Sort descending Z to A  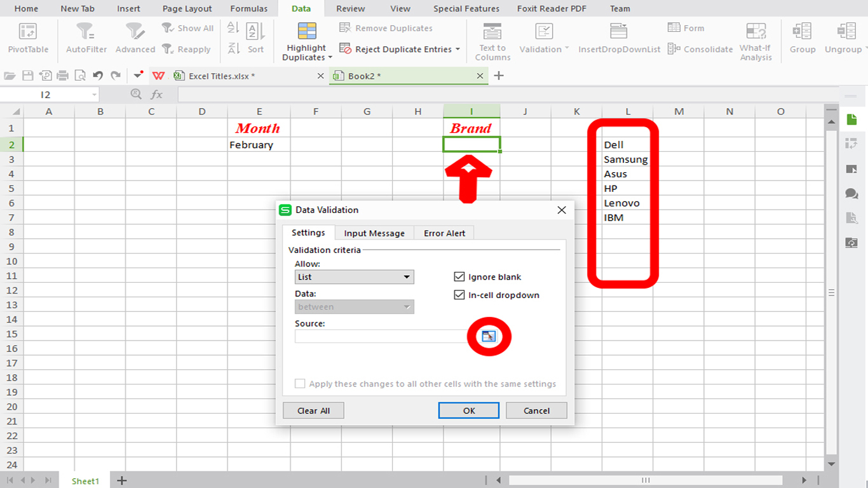click(233, 48)
